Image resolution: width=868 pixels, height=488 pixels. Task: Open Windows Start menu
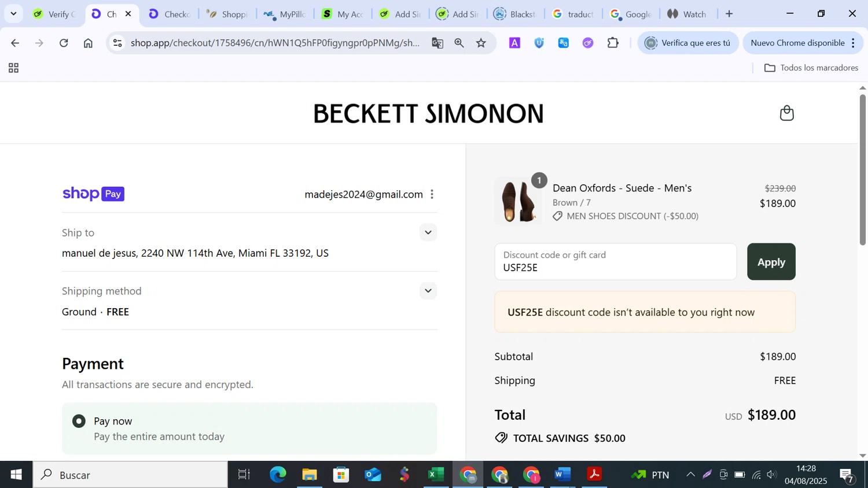click(x=16, y=475)
